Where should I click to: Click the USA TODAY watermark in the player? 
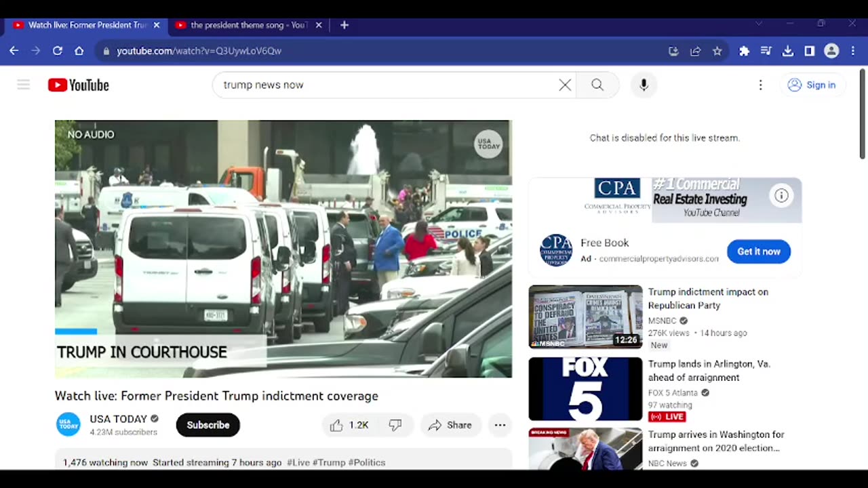tap(488, 144)
